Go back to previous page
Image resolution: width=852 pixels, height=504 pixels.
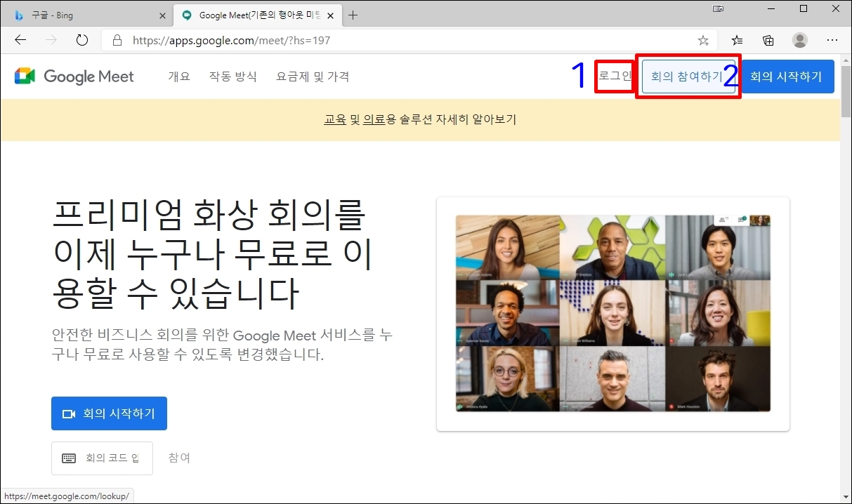click(20, 40)
